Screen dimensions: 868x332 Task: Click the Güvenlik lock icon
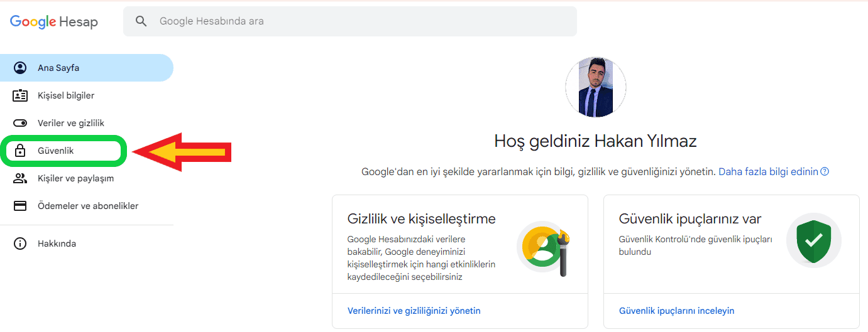click(20, 151)
